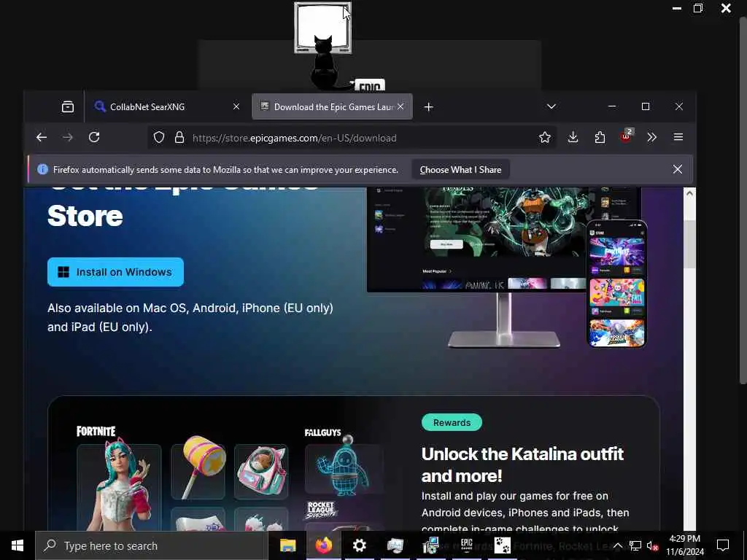
Task: Dismiss the Firefox data notification bar
Action: click(x=678, y=169)
